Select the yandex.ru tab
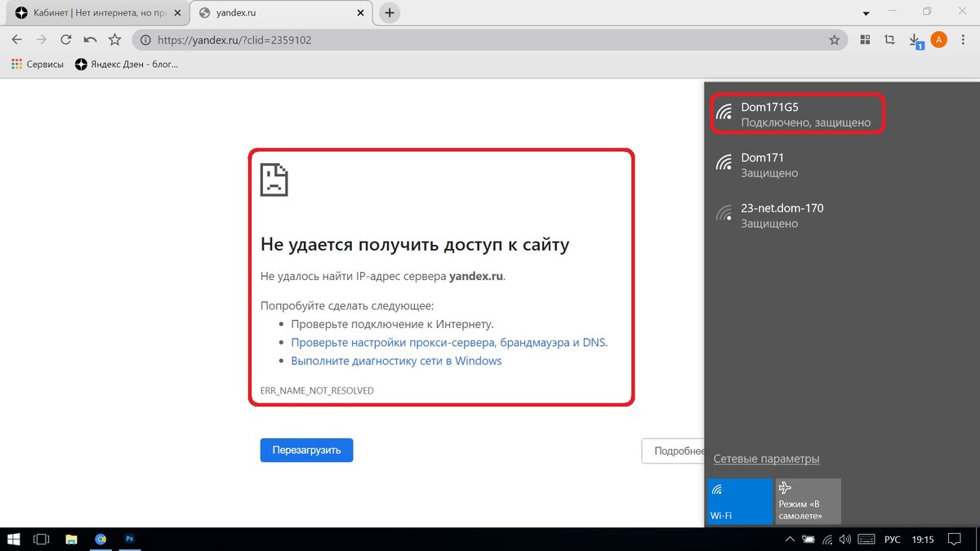 [282, 13]
